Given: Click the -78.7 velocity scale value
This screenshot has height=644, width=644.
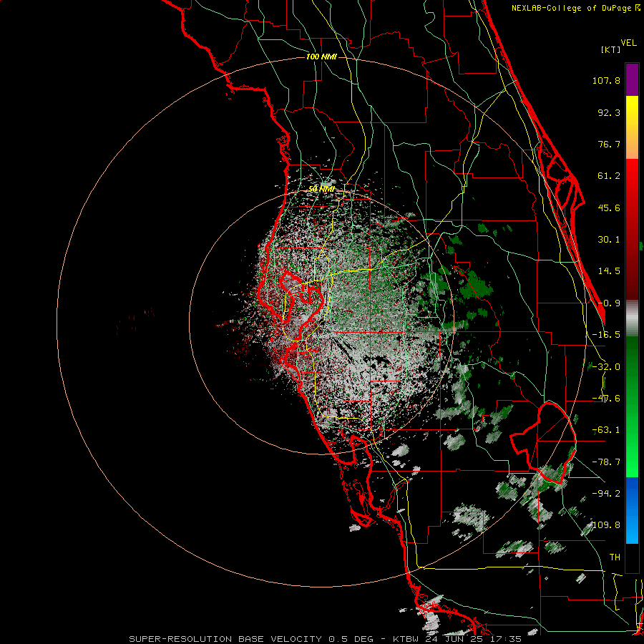Looking at the screenshot, I should (606, 462).
